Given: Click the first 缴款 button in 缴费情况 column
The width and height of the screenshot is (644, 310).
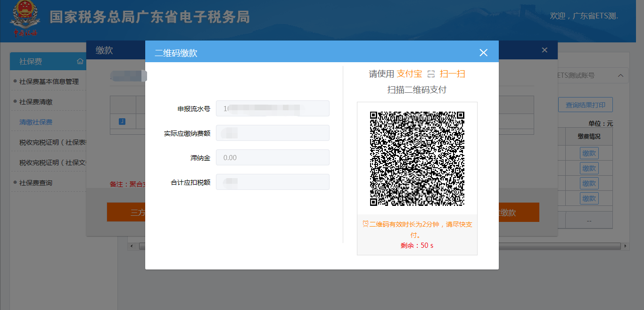Looking at the screenshot, I should pyautogui.click(x=589, y=153).
